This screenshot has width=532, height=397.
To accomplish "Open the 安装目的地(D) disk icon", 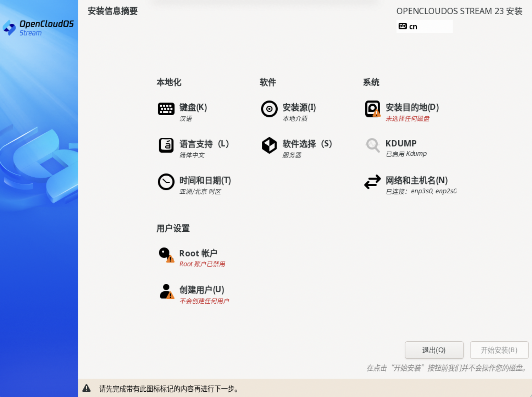I will click(372, 109).
